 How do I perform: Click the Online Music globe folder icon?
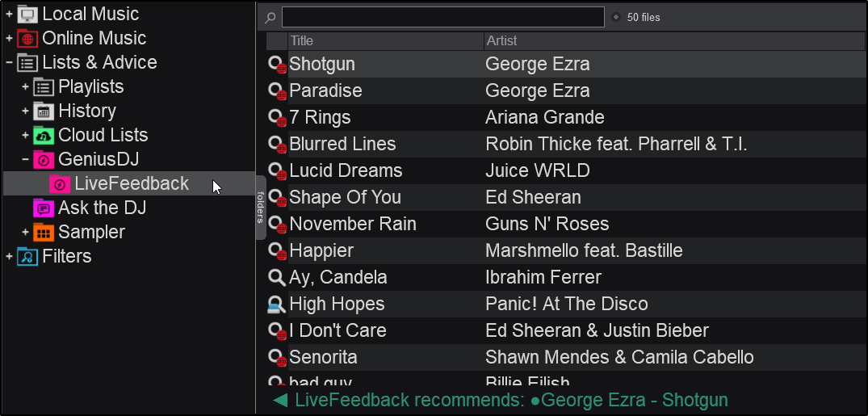[27, 38]
